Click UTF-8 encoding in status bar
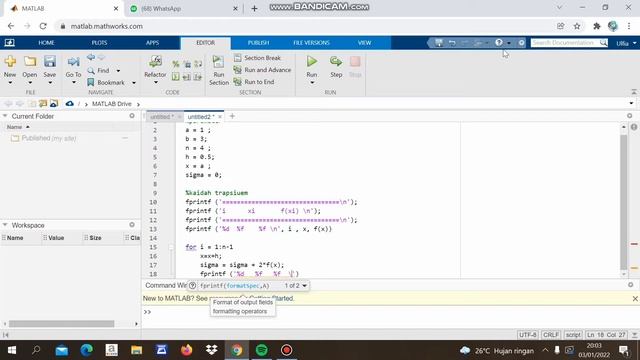This screenshot has height=360, width=640. [527, 335]
